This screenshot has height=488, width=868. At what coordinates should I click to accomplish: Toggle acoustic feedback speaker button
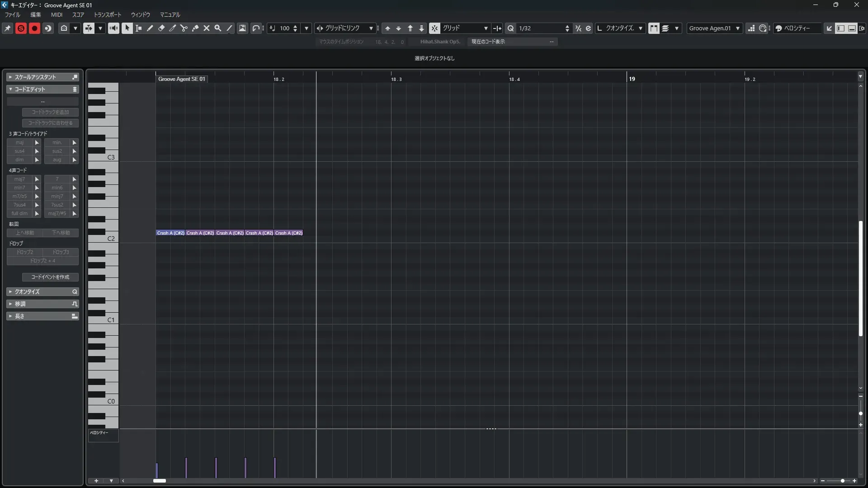coord(113,28)
